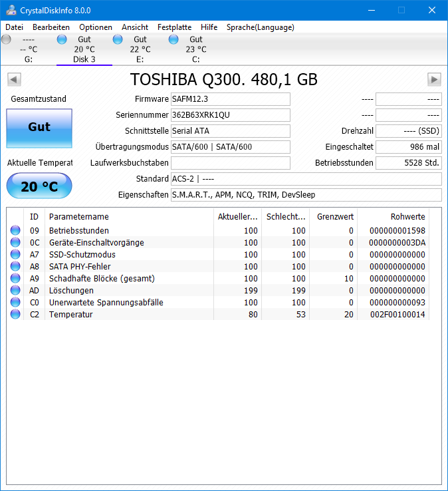Screen dimensions: 448x491
Task: Click the Eigenschaften features field
Action: coord(306,195)
